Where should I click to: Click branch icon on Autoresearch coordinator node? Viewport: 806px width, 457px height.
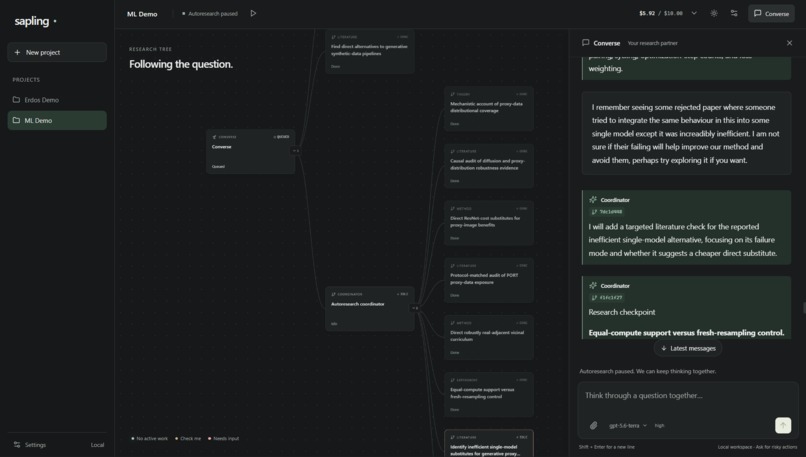point(334,295)
